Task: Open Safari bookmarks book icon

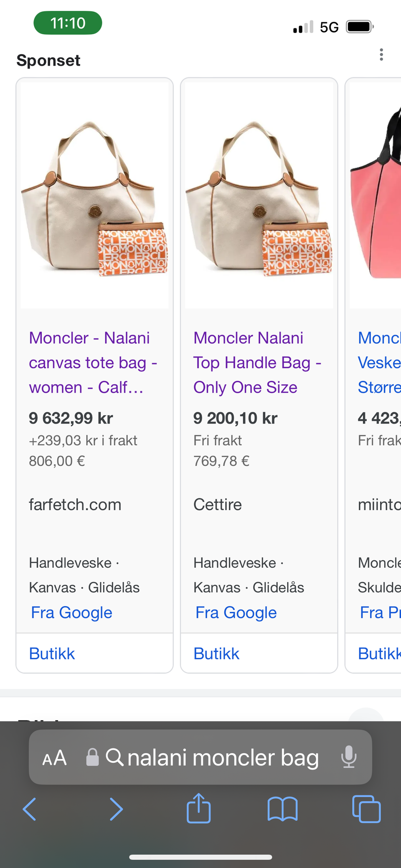Action: pyautogui.click(x=282, y=809)
